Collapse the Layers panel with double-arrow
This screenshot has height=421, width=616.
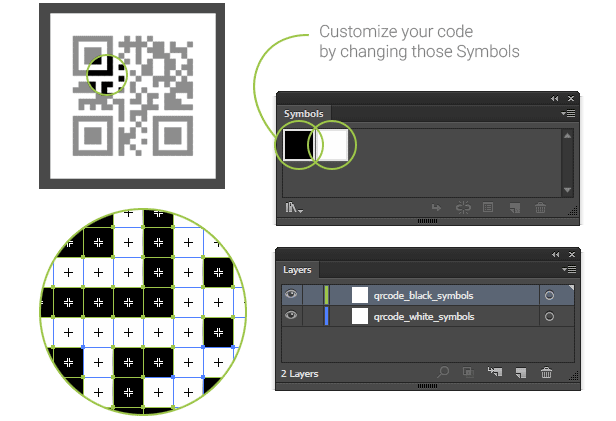click(556, 255)
